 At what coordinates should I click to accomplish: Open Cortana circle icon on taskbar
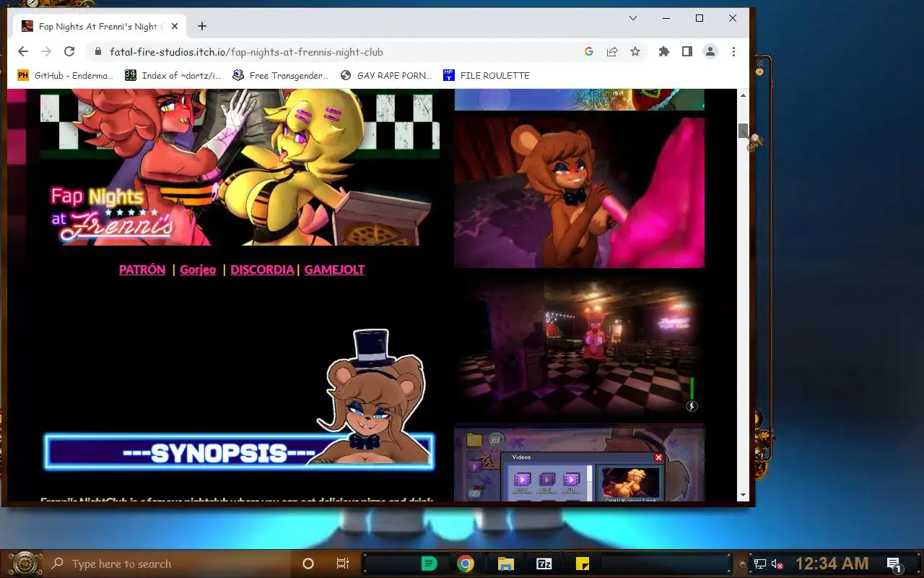308,564
